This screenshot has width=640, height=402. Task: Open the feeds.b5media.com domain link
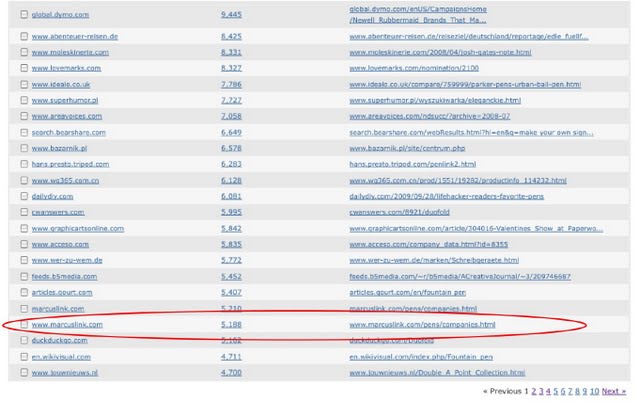64,277
